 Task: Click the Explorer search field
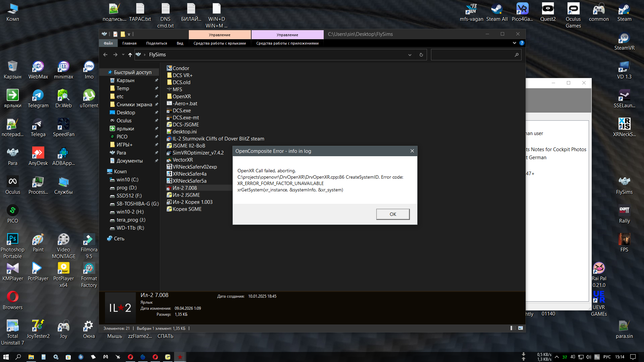coord(476,55)
